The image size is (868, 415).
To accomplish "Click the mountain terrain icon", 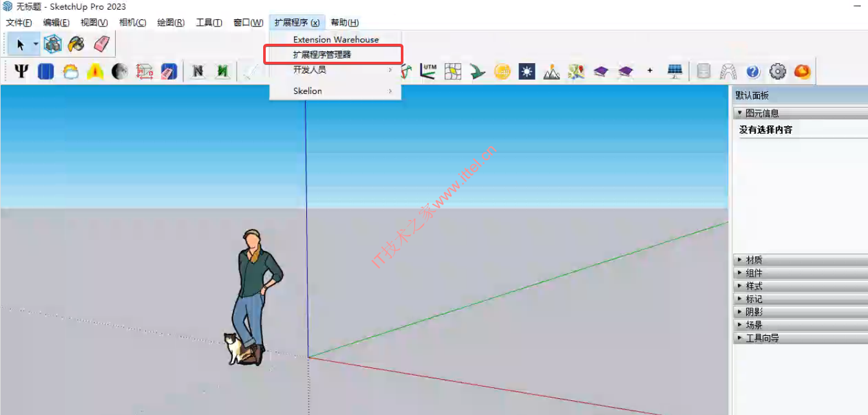I will coord(551,71).
